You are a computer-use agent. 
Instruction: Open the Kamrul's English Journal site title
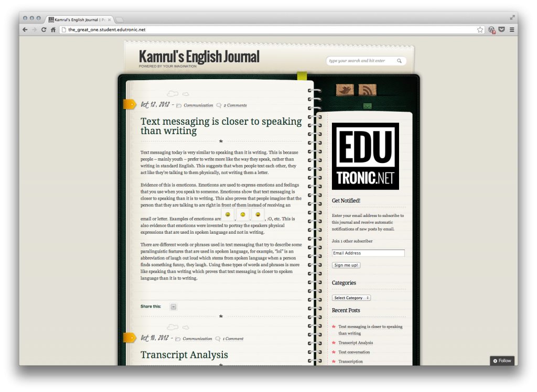click(199, 57)
